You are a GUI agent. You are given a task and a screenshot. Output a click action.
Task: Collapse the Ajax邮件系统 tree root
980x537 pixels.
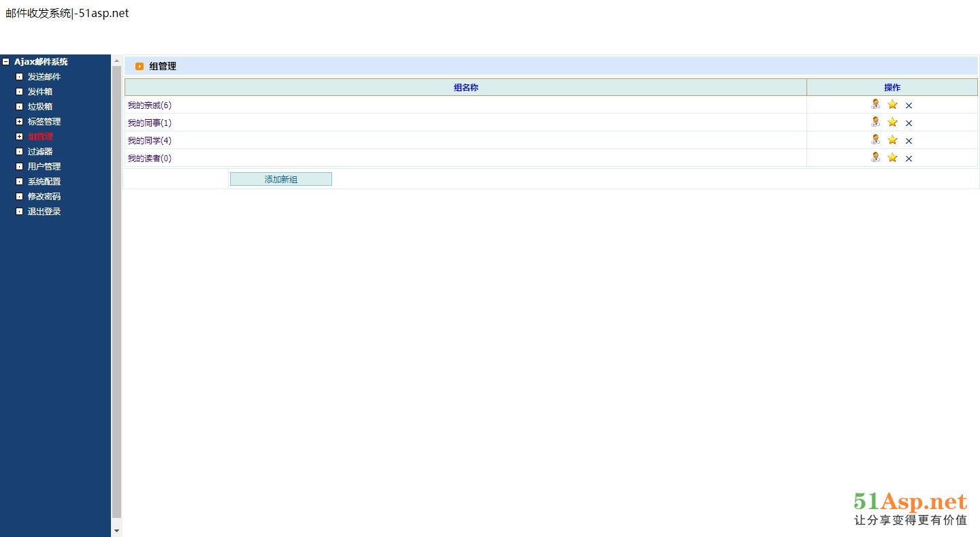(x=6, y=62)
